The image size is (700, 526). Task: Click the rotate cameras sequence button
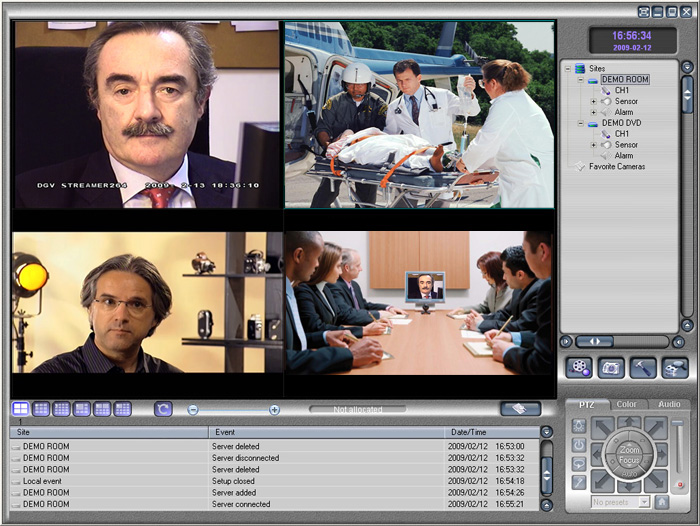pos(163,409)
